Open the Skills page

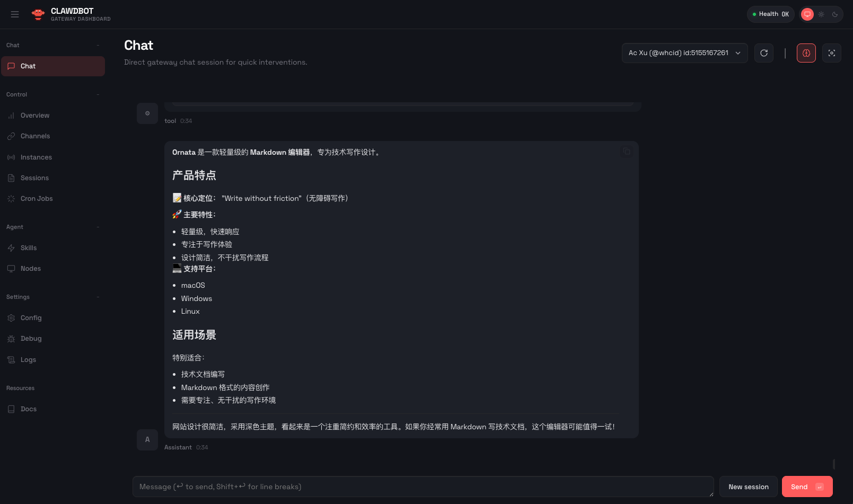pyautogui.click(x=29, y=248)
